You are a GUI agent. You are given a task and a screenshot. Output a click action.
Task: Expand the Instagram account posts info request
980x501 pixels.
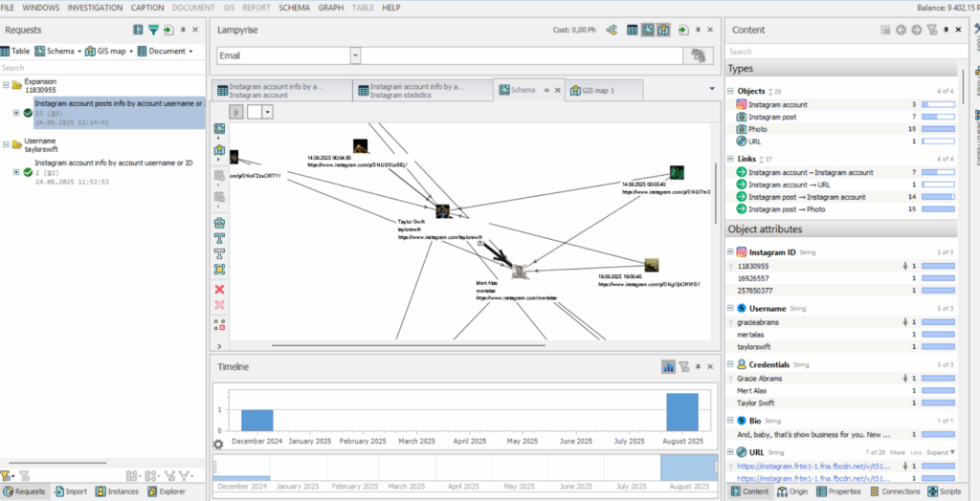point(16,113)
